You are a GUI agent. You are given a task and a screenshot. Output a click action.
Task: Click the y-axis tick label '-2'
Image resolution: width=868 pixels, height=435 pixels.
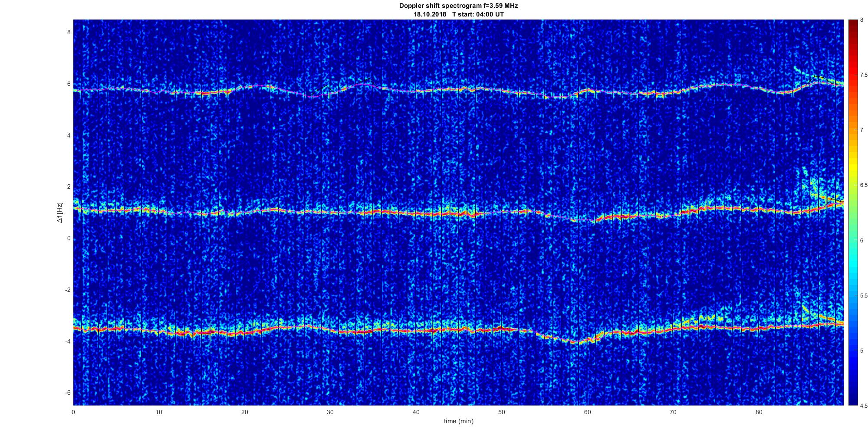point(68,290)
